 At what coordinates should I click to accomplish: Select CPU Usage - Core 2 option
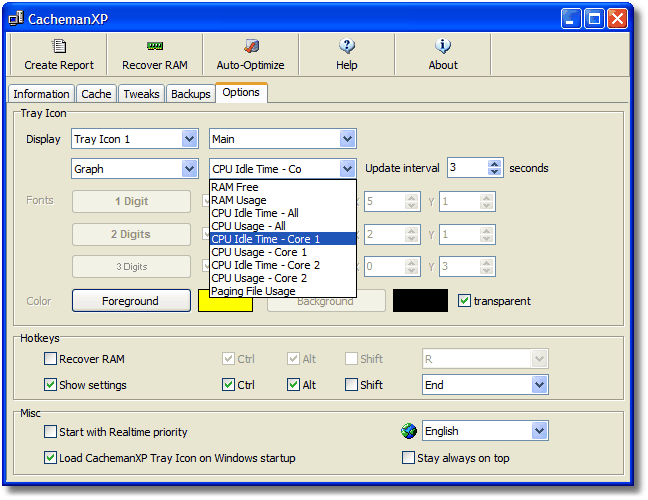pos(283,278)
